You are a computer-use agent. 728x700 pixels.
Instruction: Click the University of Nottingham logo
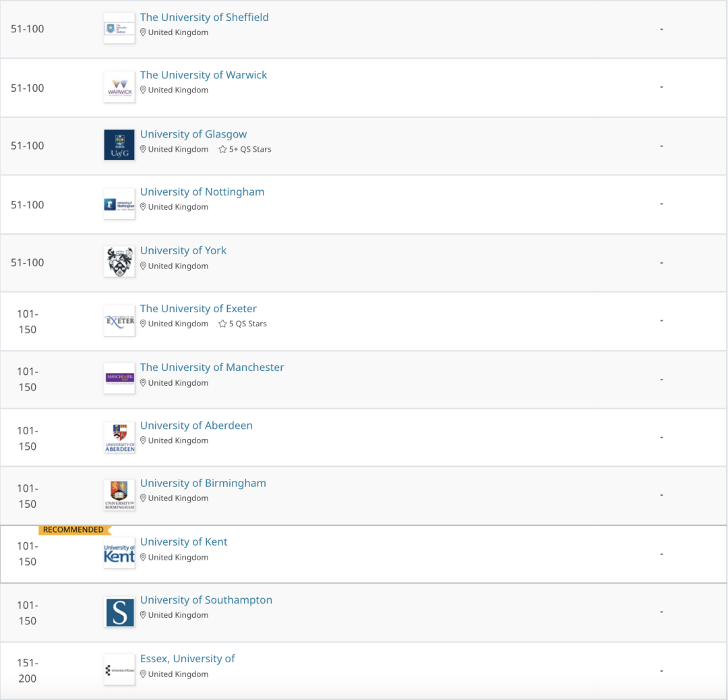click(119, 204)
